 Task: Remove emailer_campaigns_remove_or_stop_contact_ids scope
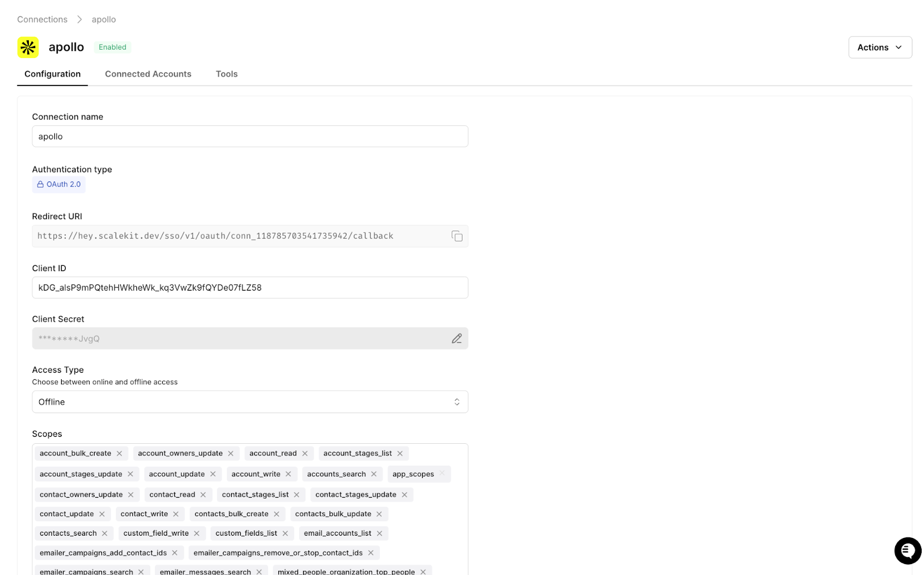pyautogui.click(x=371, y=553)
